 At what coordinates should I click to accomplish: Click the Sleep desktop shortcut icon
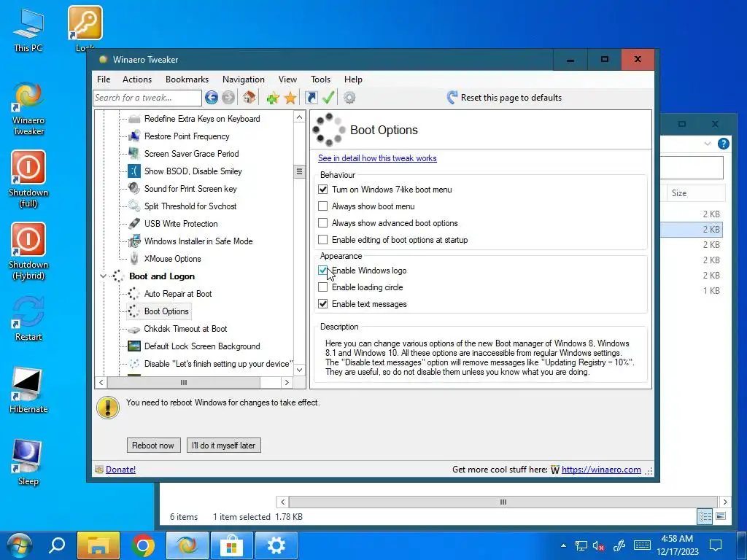point(28,463)
